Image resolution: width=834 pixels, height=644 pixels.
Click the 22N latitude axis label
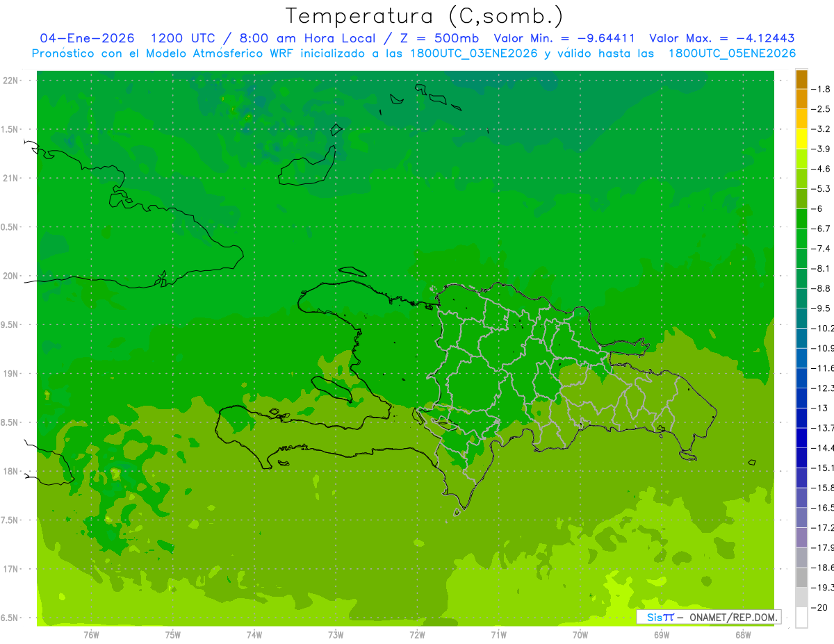pyautogui.click(x=10, y=81)
